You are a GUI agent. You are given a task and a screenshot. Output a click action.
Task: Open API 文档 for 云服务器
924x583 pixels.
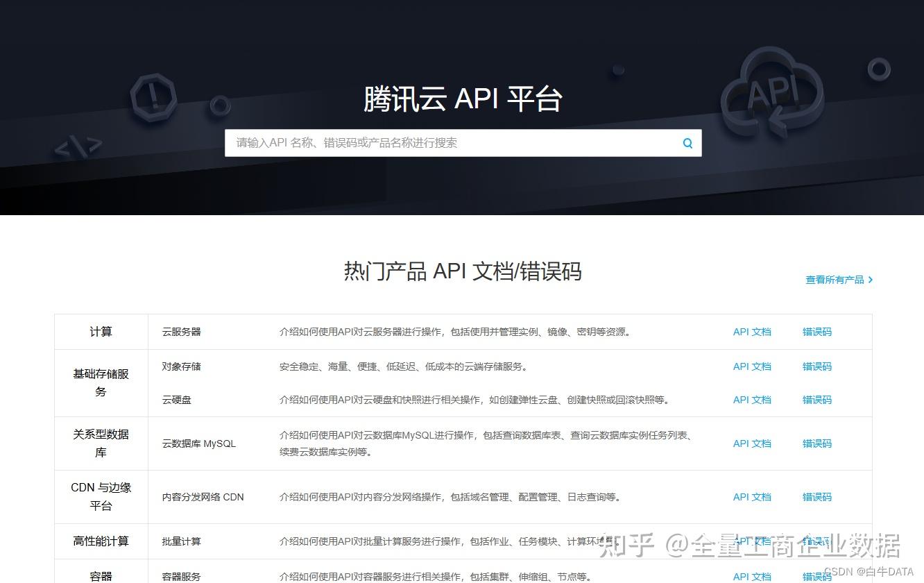752,332
